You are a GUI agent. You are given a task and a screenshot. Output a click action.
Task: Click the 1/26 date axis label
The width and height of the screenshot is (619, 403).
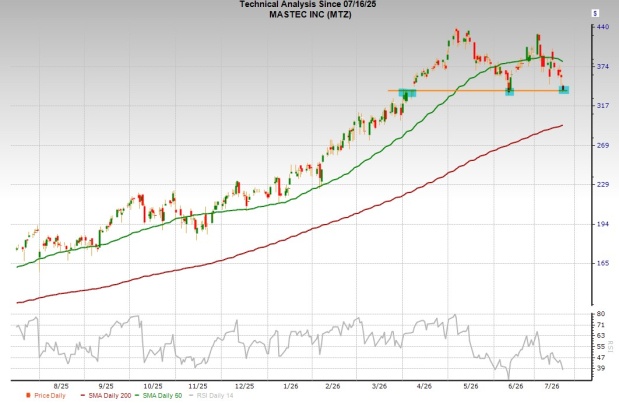tap(291, 386)
